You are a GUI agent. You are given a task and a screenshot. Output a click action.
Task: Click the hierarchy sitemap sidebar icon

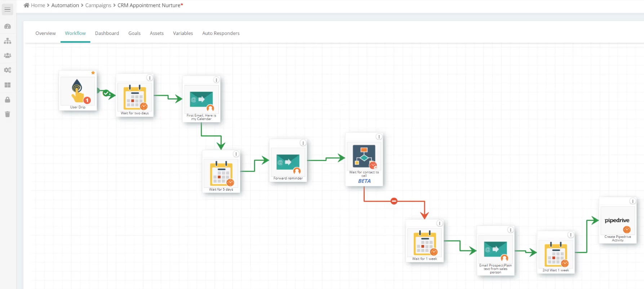pos(8,41)
